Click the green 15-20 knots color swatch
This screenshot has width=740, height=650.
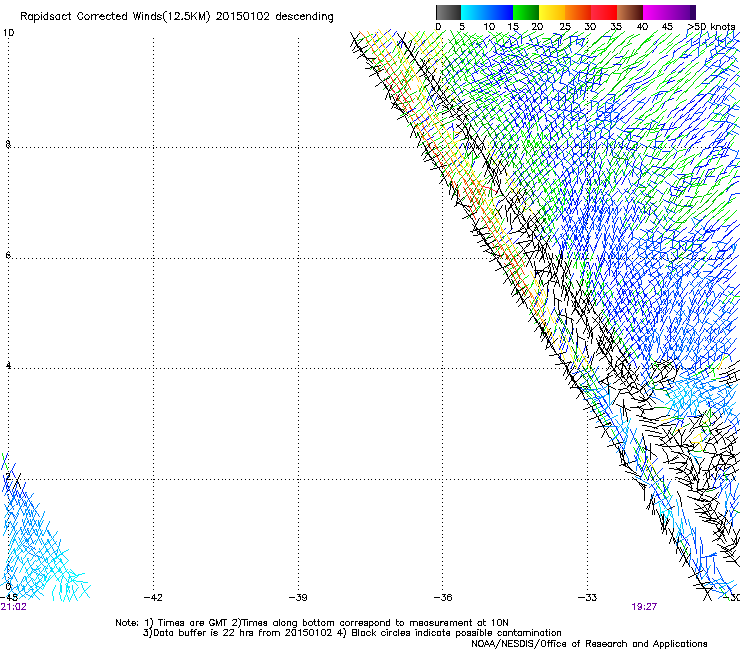pyautogui.click(x=526, y=12)
